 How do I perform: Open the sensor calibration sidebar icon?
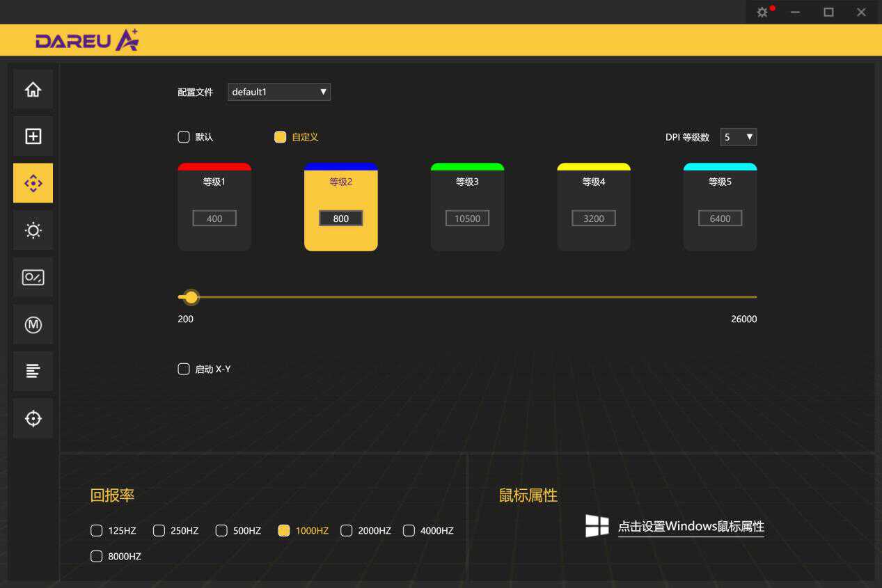pos(33,418)
